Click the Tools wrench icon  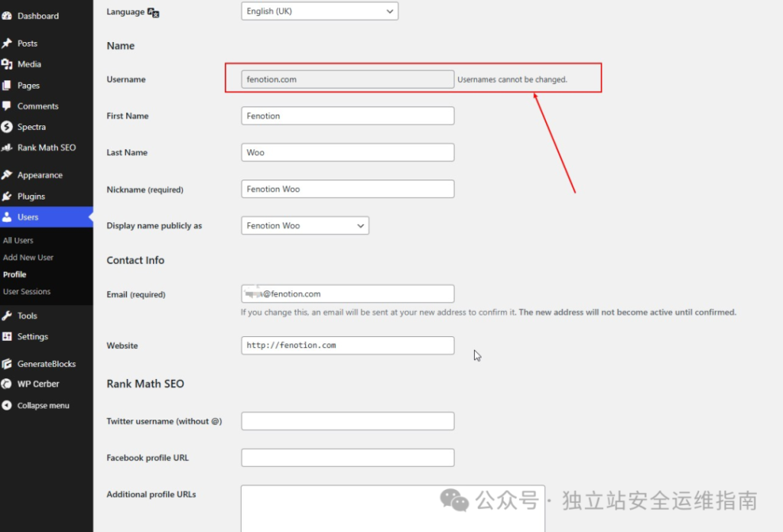pyautogui.click(x=7, y=316)
